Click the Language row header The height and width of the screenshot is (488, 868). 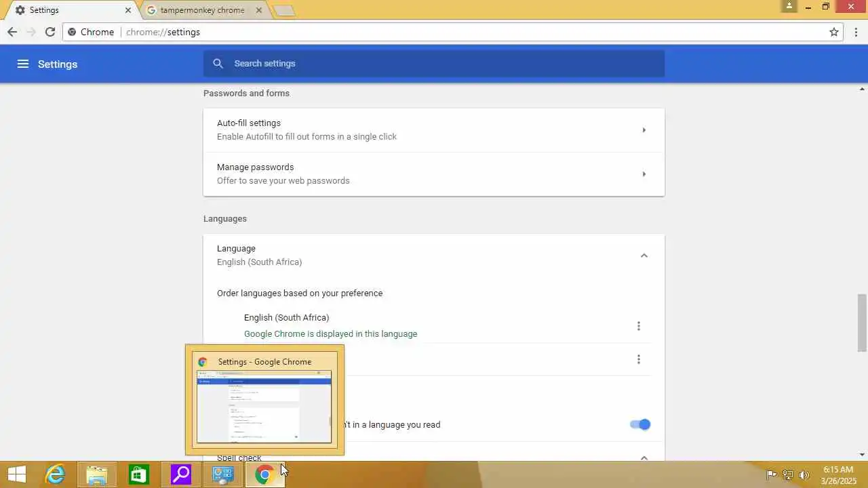click(434, 256)
